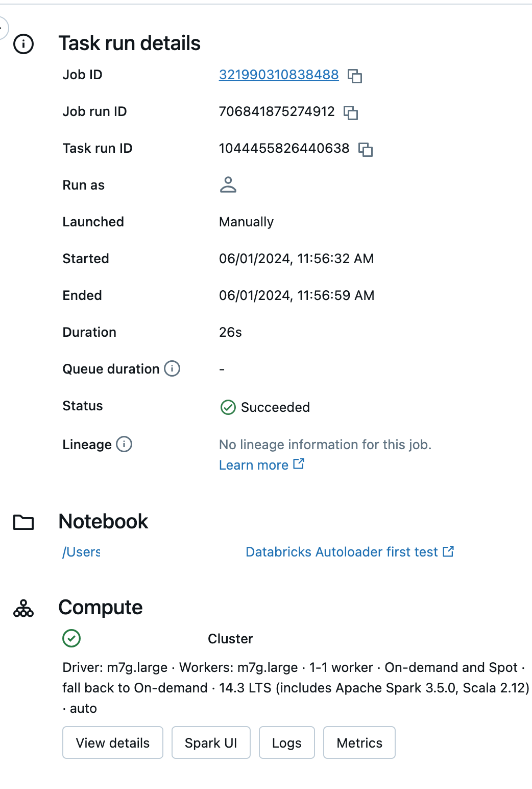532x789 pixels.
Task: Open the external link on Learn more
Action: tap(299, 463)
